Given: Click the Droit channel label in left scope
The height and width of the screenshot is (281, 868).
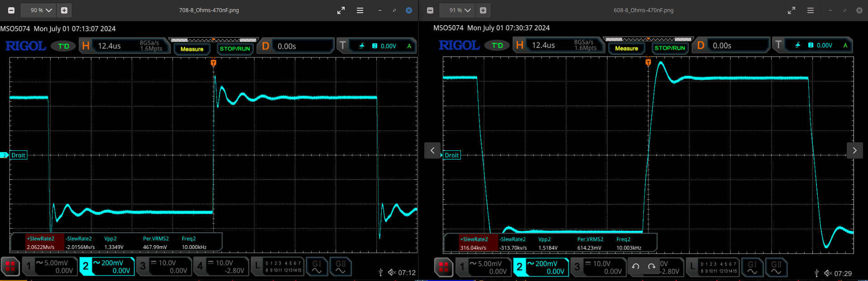Looking at the screenshot, I should tap(18, 155).
